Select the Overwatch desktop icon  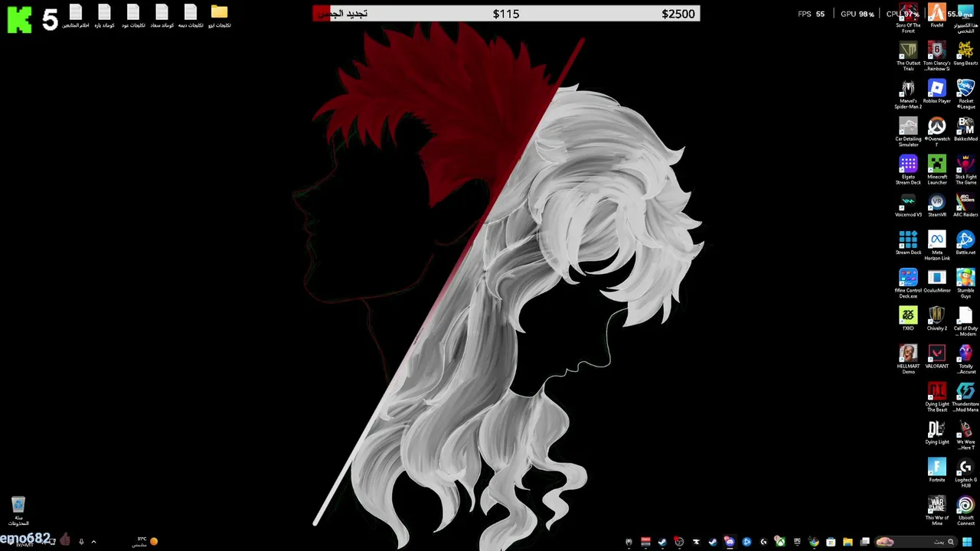tap(936, 132)
